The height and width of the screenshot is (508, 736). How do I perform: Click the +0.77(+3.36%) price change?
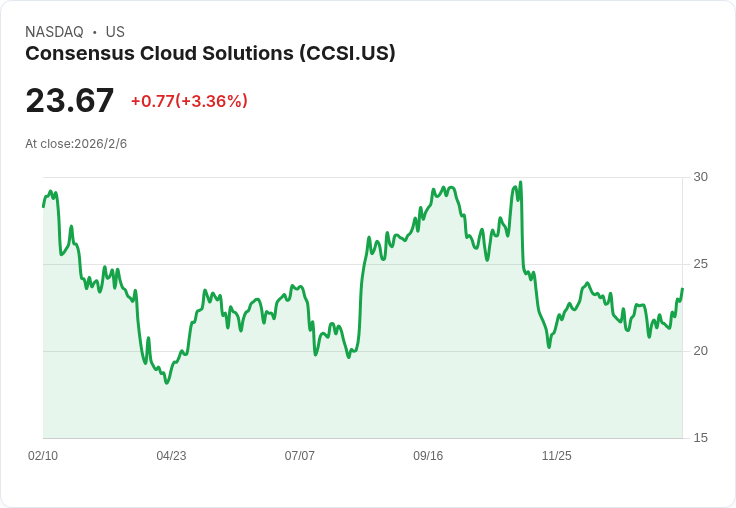click(x=189, y=101)
